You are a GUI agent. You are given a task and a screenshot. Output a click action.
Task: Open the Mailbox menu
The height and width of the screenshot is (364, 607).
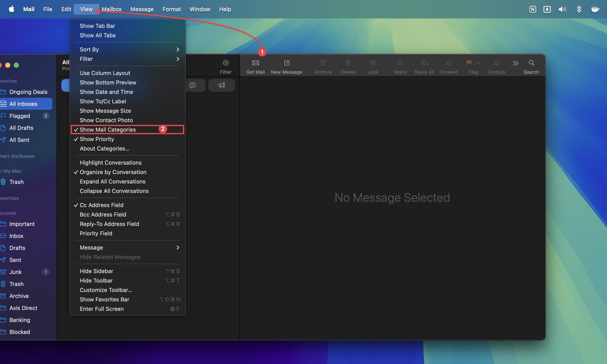click(x=111, y=9)
